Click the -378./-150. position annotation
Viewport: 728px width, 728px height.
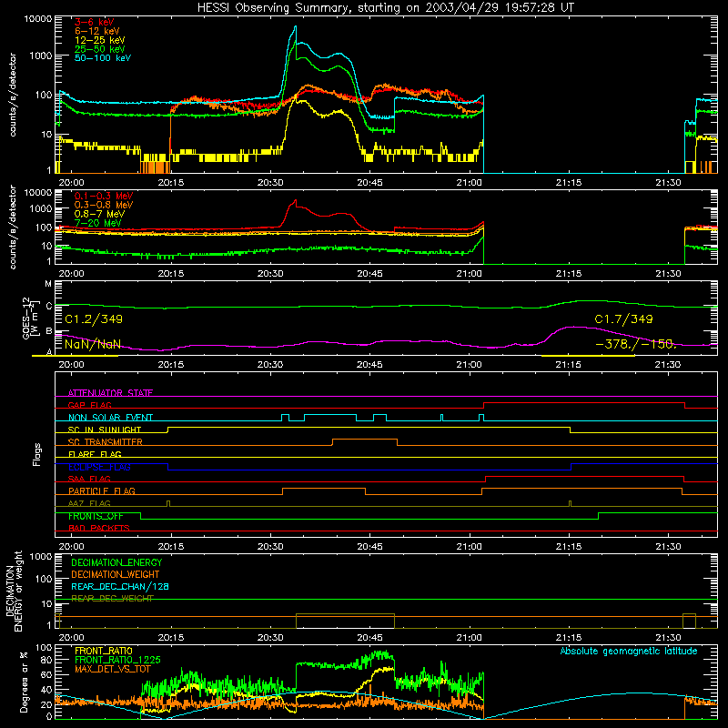click(635, 344)
